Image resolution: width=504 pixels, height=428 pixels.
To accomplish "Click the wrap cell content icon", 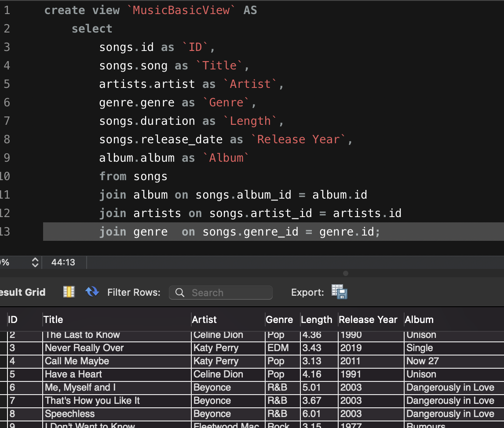I will [x=69, y=292].
